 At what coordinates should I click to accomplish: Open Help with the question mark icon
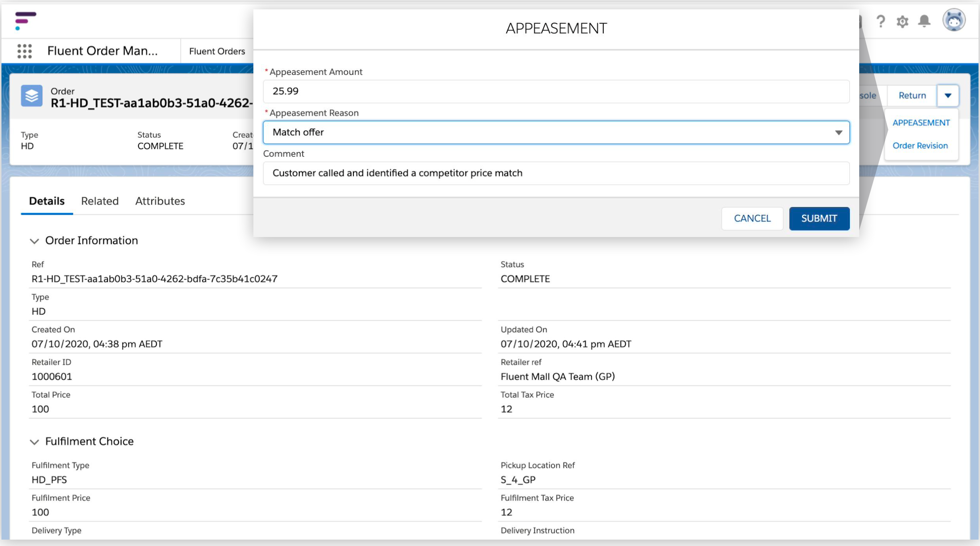tap(881, 21)
